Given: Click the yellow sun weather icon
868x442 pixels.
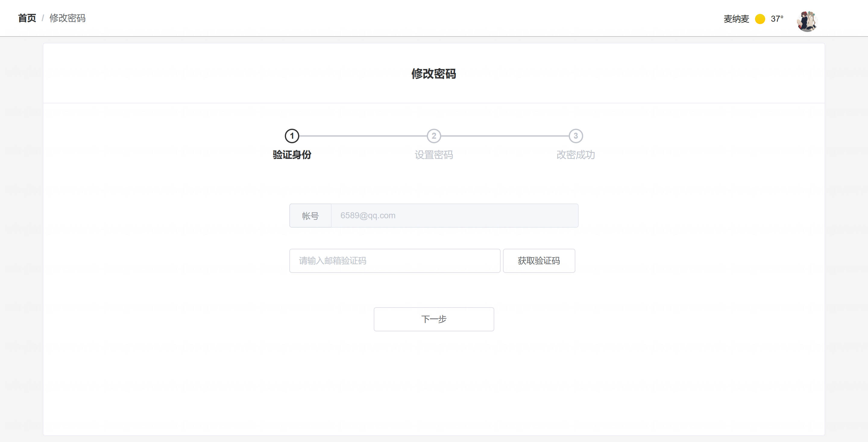Looking at the screenshot, I should [760, 19].
